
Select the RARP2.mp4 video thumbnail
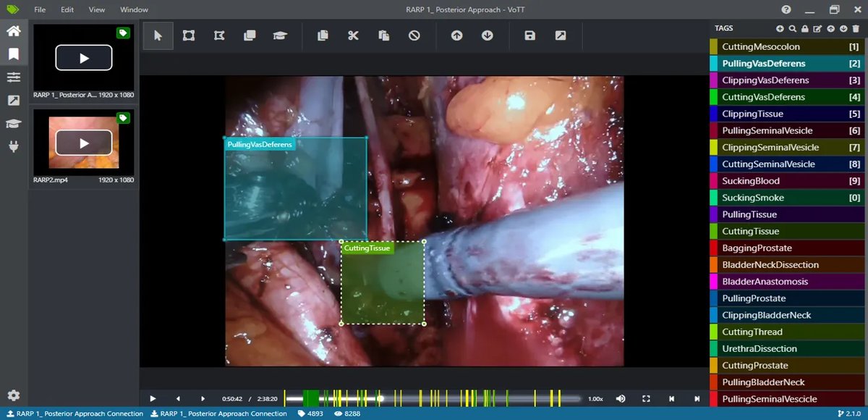pyautogui.click(x=84, y=142)
